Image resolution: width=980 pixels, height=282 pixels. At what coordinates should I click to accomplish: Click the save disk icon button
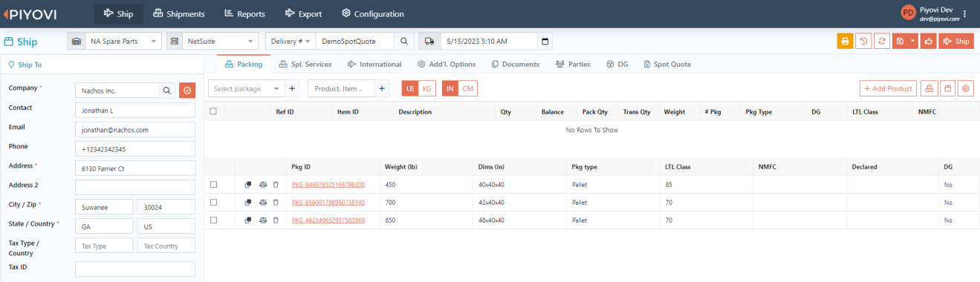pyautogui.click(x=900, y=42)
